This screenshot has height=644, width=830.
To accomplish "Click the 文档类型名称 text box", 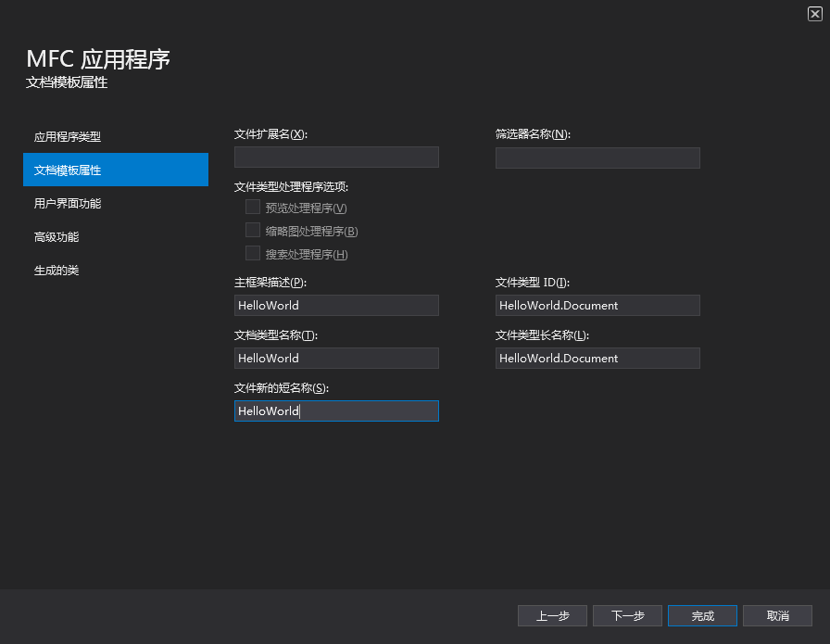I will click(336, 358).
